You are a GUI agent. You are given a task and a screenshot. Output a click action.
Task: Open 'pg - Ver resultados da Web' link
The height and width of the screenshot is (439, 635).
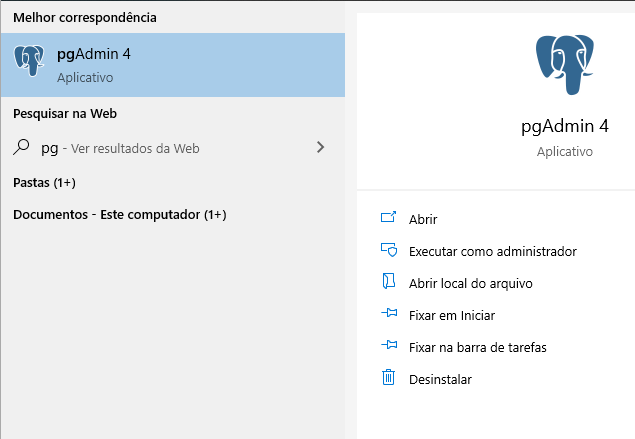[x=120, y=148]
